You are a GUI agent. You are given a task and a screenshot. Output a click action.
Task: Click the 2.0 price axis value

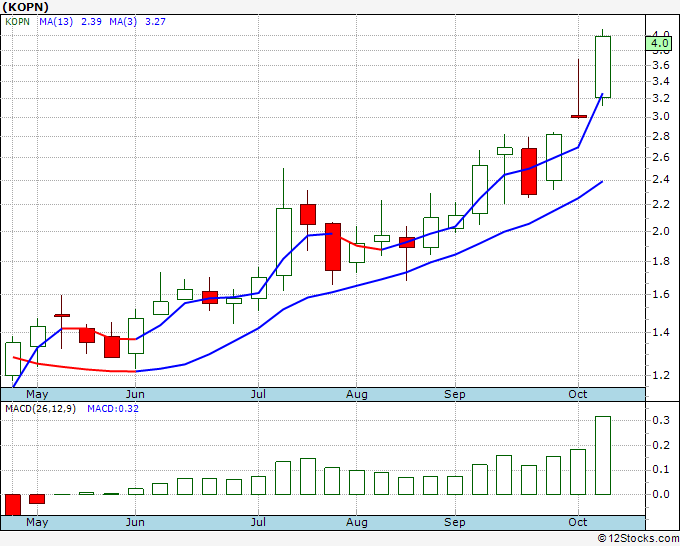(659, 231)
